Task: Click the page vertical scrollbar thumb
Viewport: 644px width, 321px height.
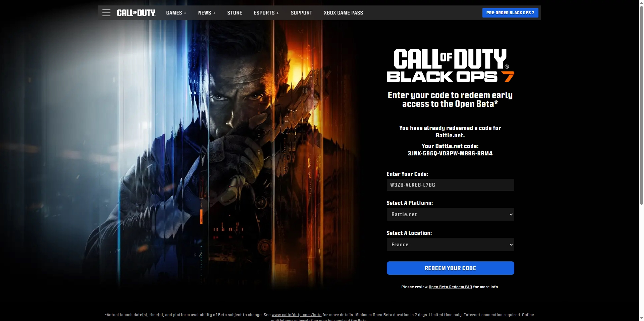Action: pyautogui.click(x=641, y=105)
